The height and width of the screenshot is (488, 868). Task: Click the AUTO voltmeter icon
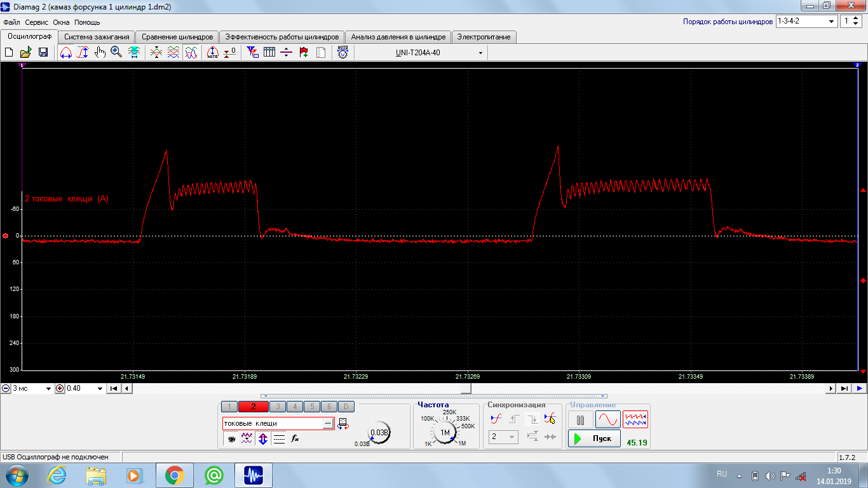343,53
